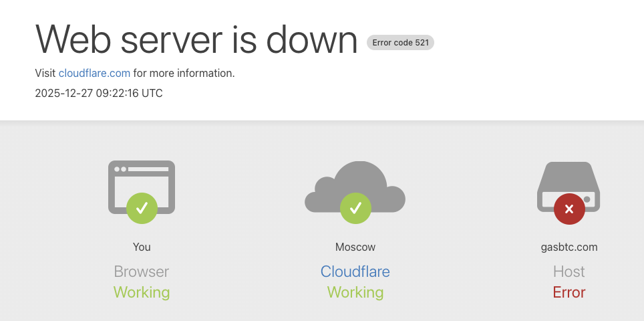Click the green checkmark on browser icon
Image resolution: width=644 pixels, height=321 pixels.
[142, 208]
